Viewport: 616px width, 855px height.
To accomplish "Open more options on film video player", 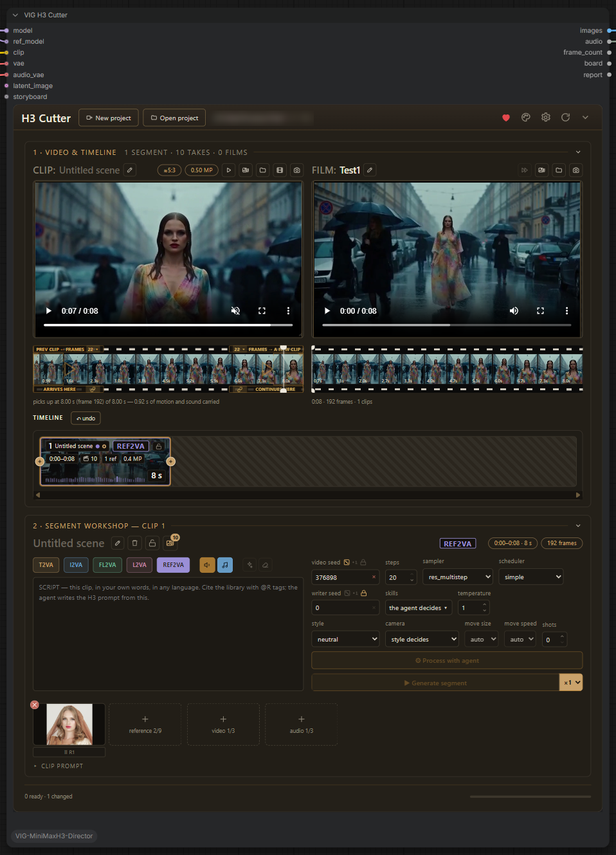I will (x=566, y=310).
